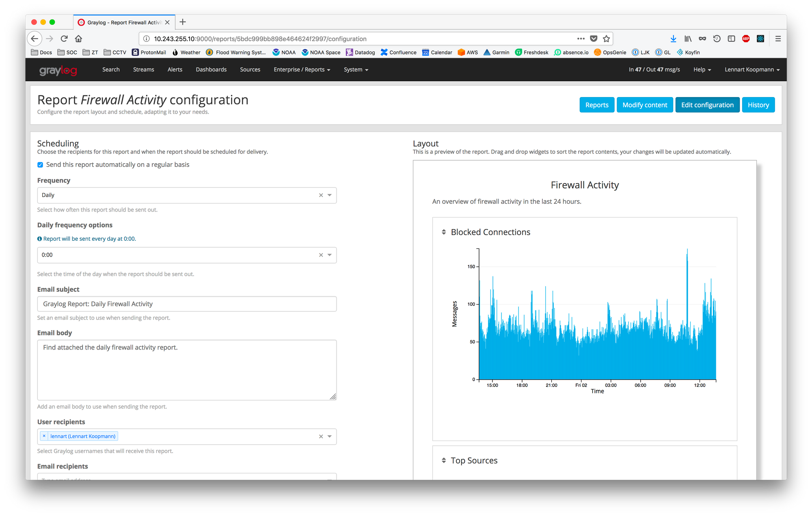Click into the Email subject field
This screenshot has width=812, height=516.
(187, 304)
